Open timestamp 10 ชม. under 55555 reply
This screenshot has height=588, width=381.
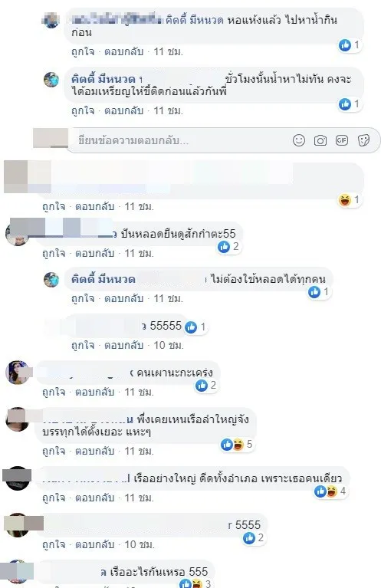(169, 345)
